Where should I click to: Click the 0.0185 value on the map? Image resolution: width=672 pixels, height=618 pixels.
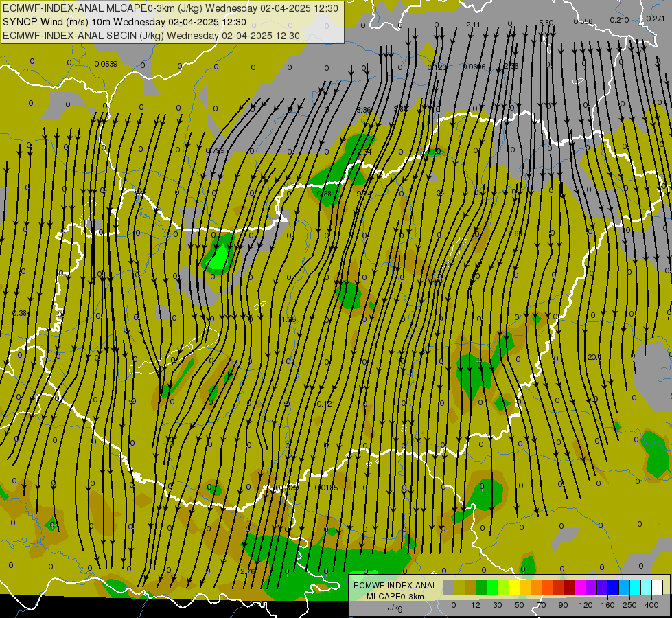coord(327,488)
